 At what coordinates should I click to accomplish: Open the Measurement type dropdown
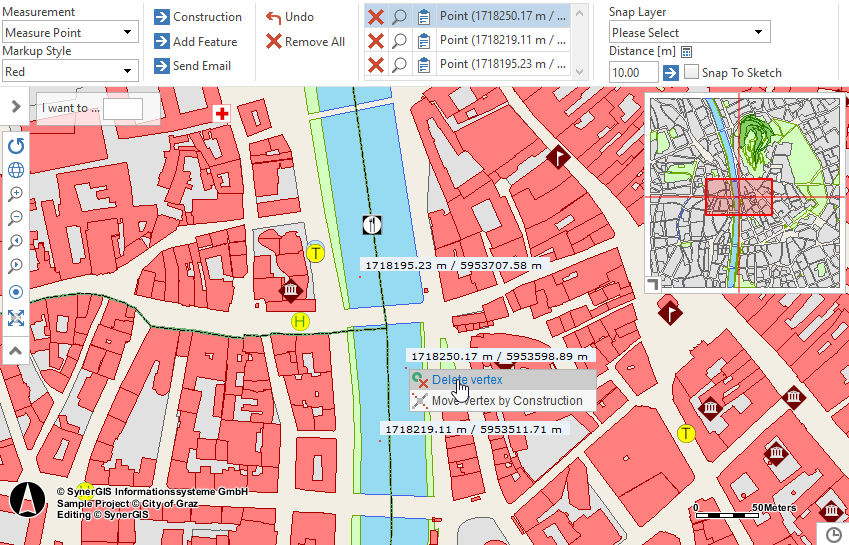70,33
